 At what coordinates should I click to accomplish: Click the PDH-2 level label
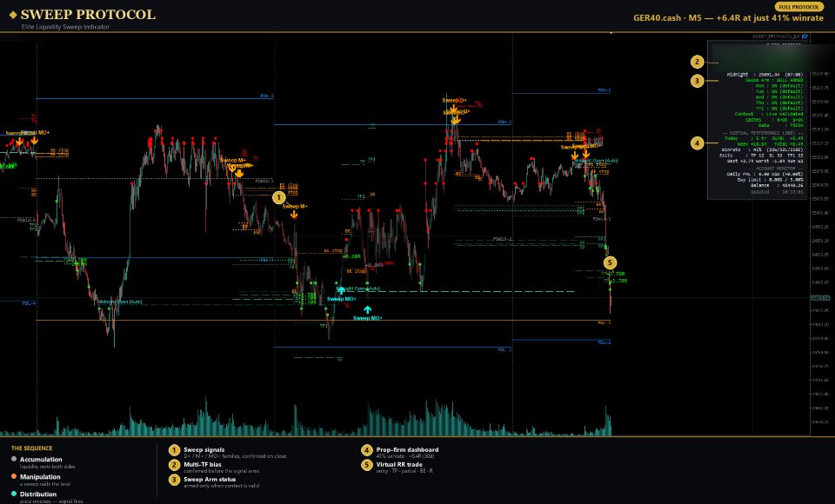click(x=504, y=122)
